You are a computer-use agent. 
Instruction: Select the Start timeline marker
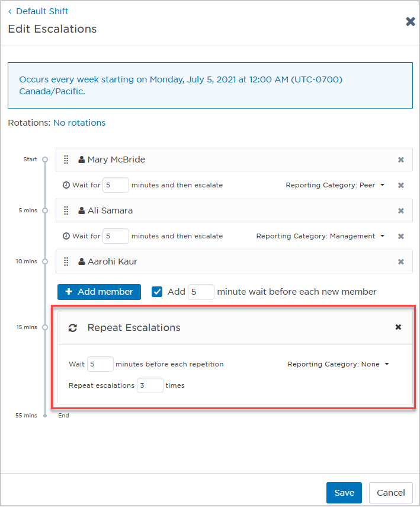coord(45,160)
